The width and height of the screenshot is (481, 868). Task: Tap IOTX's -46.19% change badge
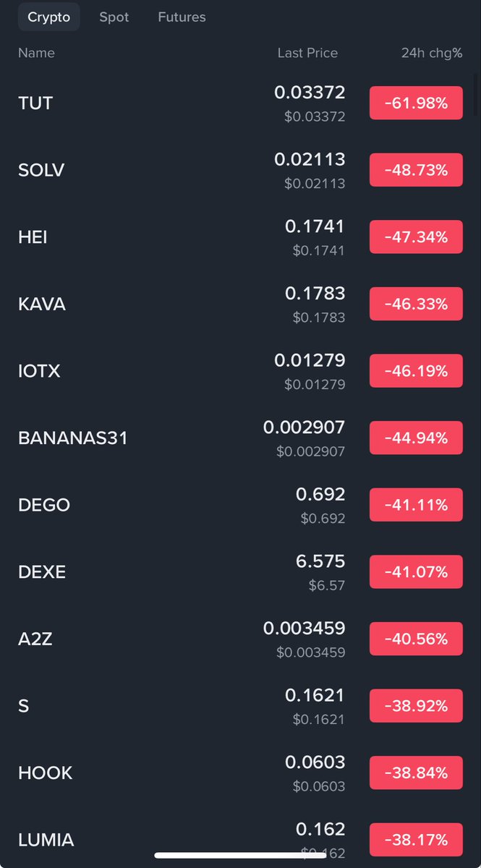[416, 371]
